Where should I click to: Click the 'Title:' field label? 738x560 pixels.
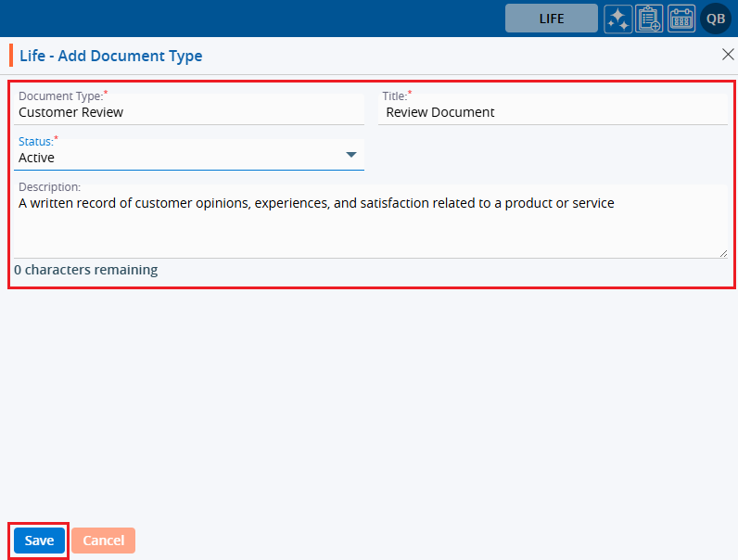coord(394,96)
